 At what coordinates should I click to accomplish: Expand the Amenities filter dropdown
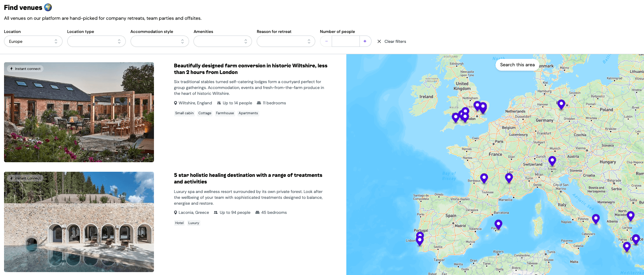222,41
